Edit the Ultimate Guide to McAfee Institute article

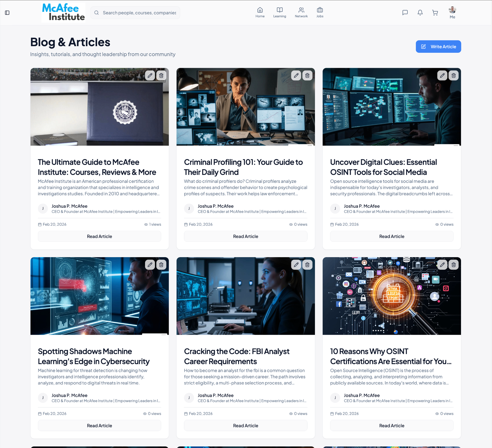150,76
